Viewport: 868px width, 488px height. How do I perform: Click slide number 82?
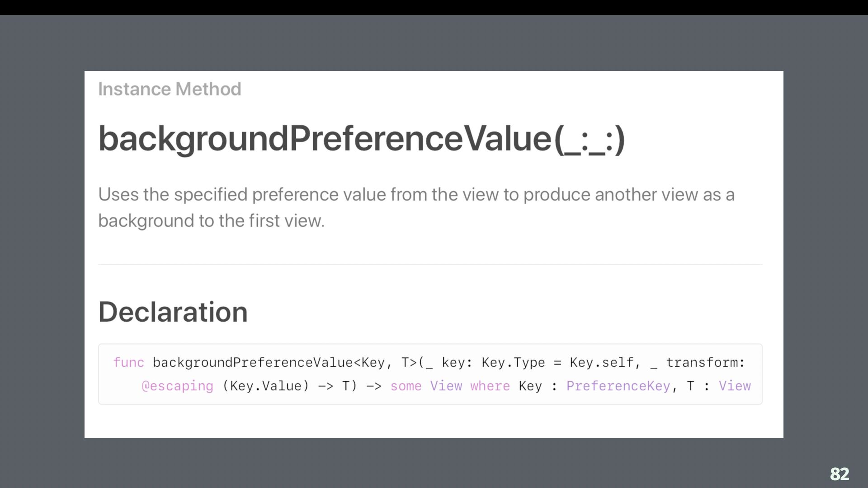[840, 474]
